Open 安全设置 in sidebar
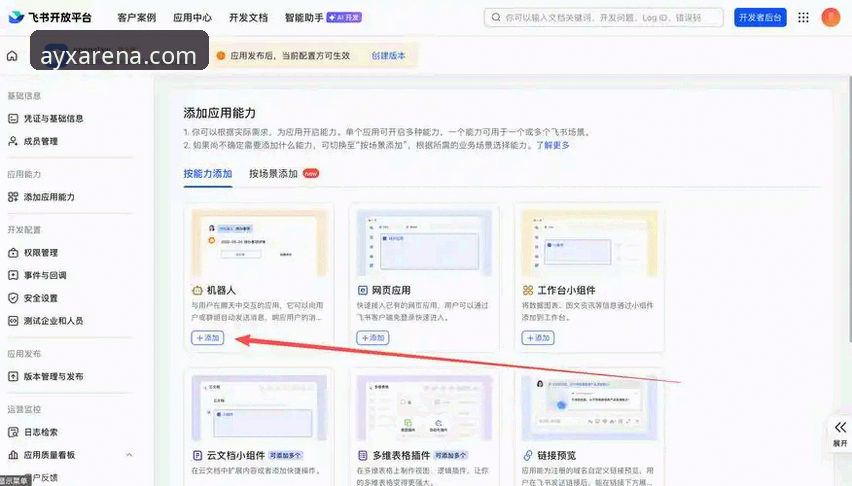Screen dimensions: 852x486 (x=41, y=298)
